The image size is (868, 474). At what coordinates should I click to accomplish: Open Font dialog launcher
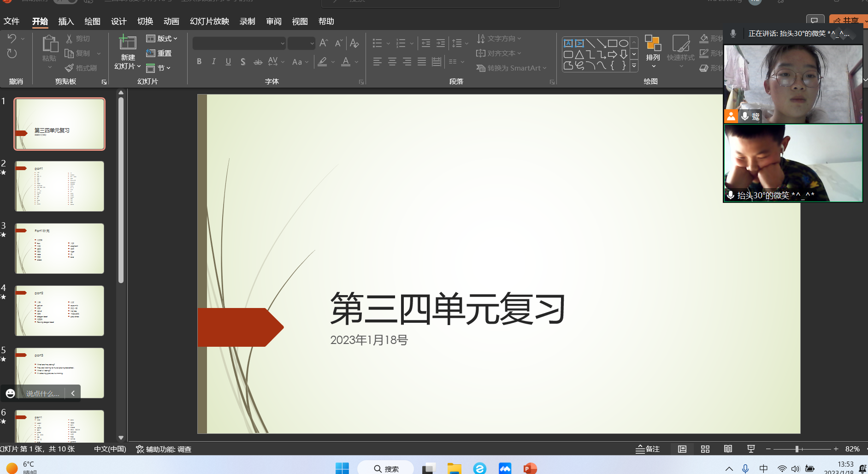pos(361,82)
